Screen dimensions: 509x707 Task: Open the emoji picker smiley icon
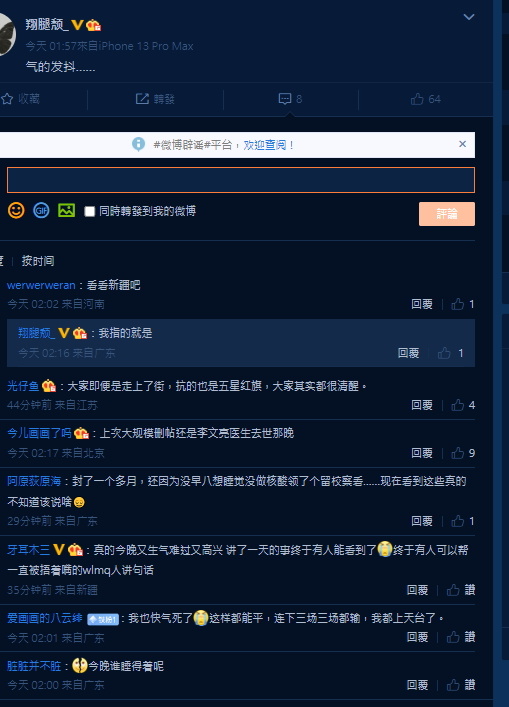coord(16,211)
